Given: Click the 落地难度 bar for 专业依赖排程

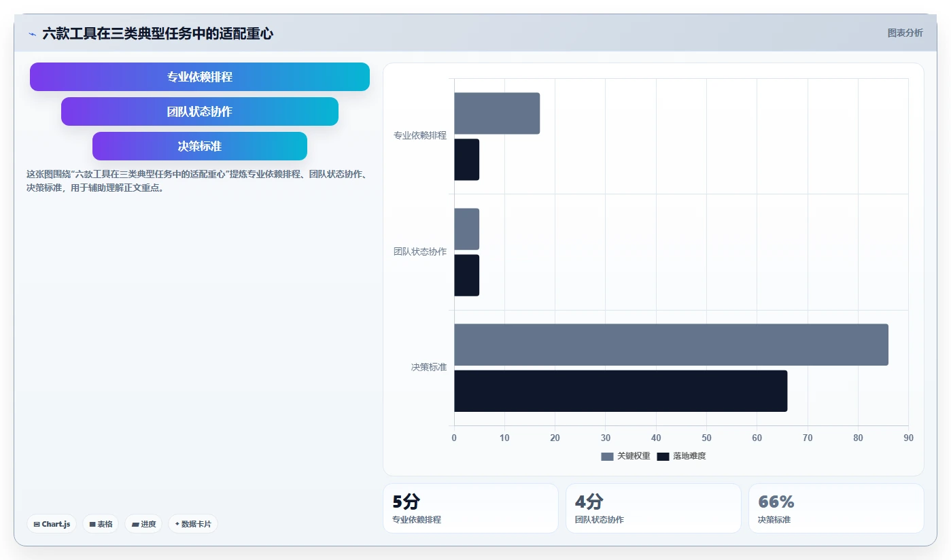Looking at the screenshot, I should pyautogui.click(x=466, y=160).
